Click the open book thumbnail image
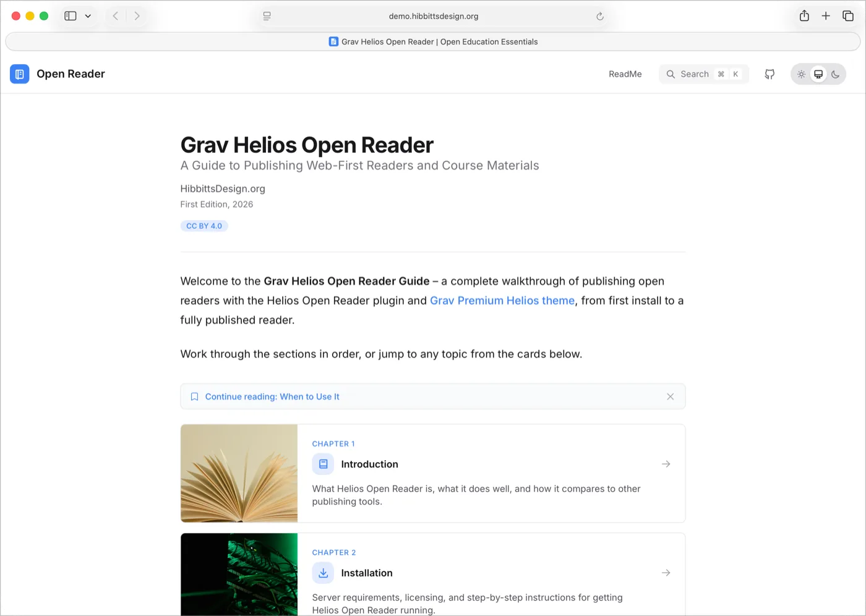This screenshot has height=616, width=866. 239,473
